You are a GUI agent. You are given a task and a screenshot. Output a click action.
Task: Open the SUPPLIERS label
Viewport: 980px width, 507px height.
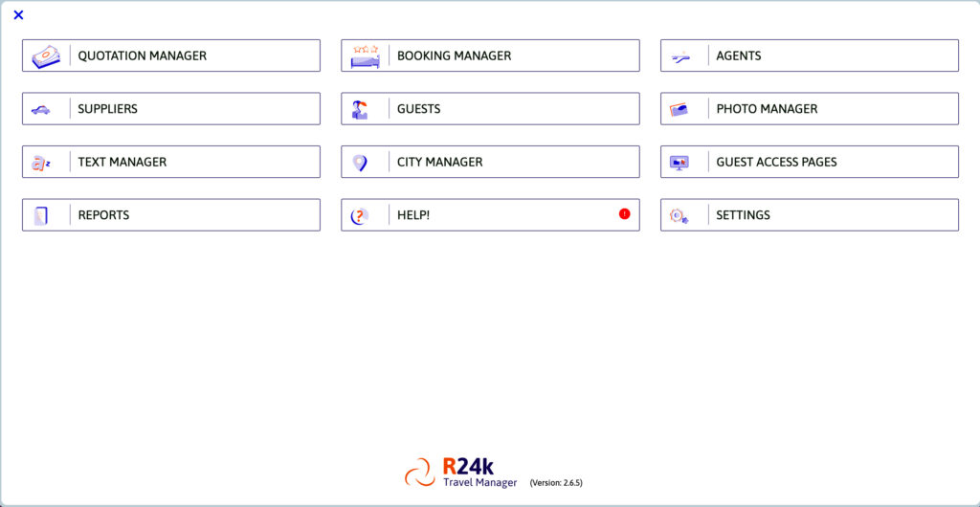pos(107,109)
